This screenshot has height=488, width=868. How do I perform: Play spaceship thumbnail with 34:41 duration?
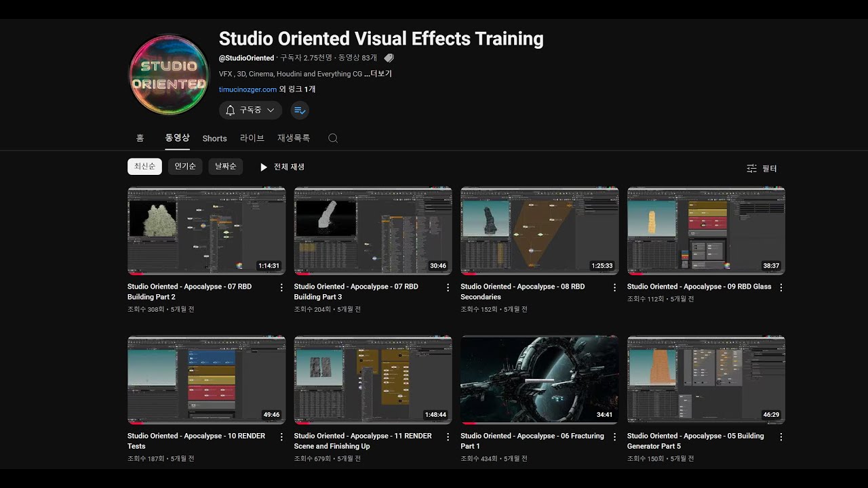tap(539, 380)
